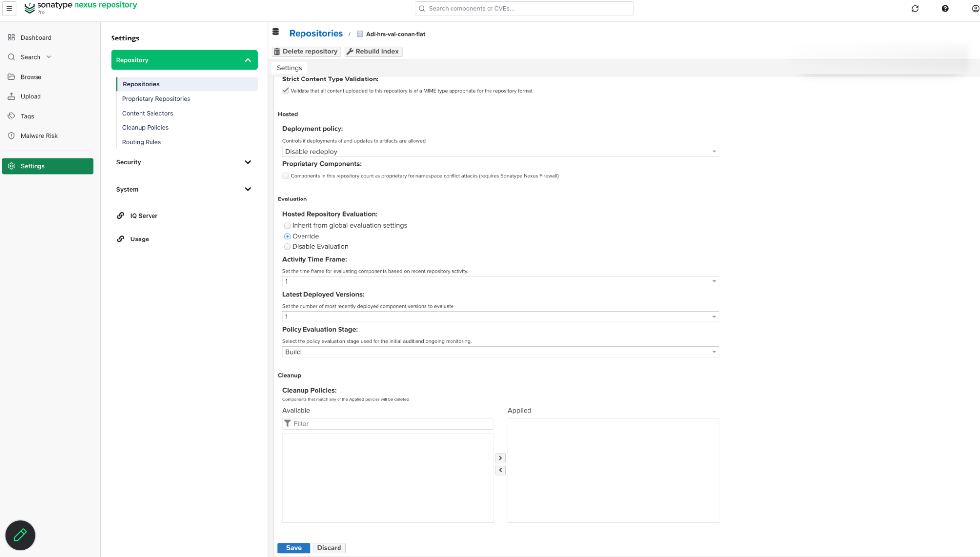Enable Proprietary Components checkbox
Screen dimensions: 980x557
point(285,176)
